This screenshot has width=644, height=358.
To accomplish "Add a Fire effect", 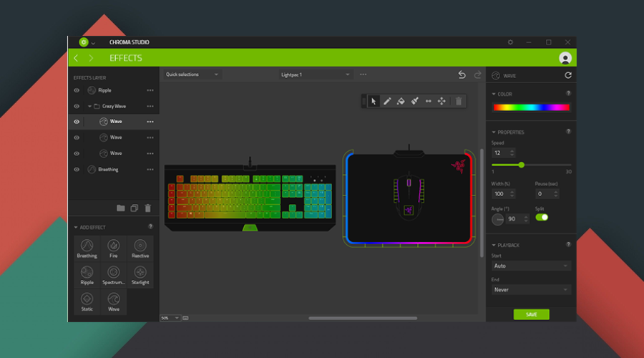I will (x=113, y=248).
